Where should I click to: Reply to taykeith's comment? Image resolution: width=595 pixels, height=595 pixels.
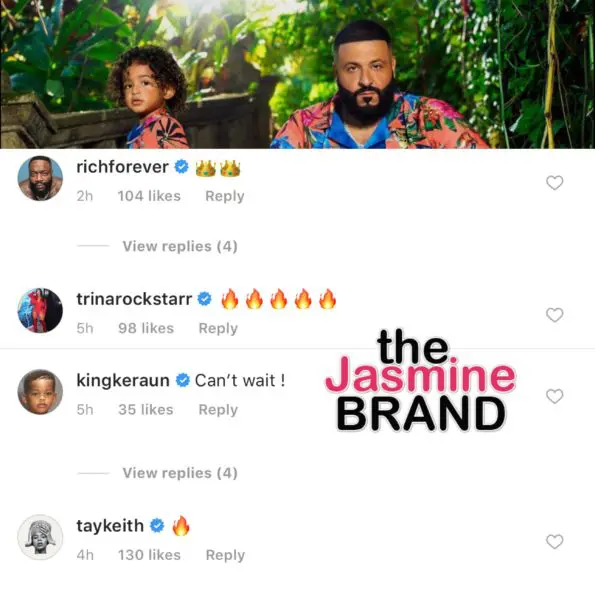pos(225,555)
